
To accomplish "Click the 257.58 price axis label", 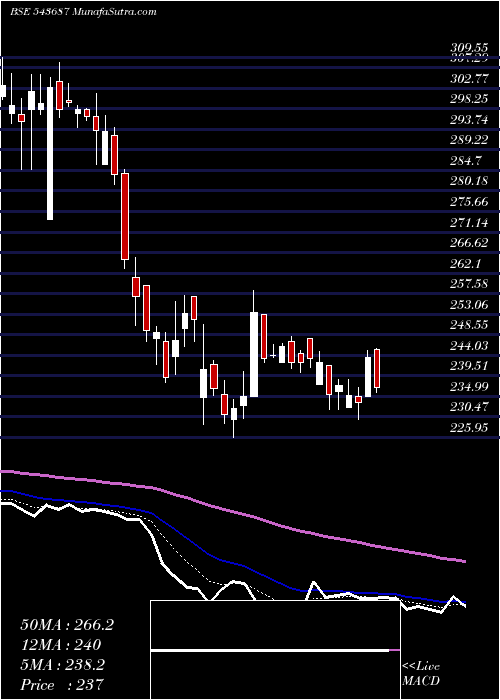I will (469, 284).
